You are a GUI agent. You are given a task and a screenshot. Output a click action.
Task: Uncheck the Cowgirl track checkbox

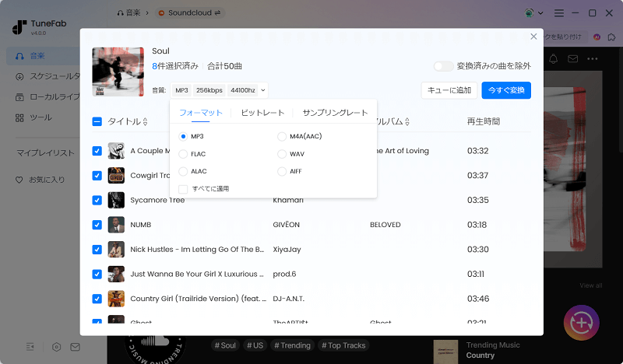[x=97, y=176]
